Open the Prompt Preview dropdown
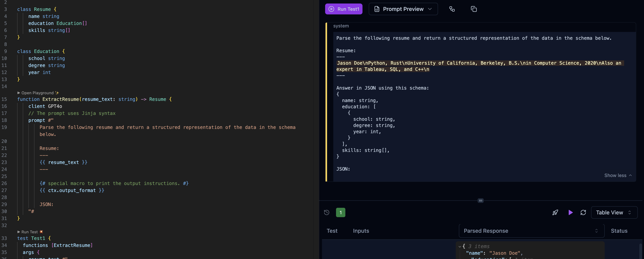 click(x=430, y=9)
